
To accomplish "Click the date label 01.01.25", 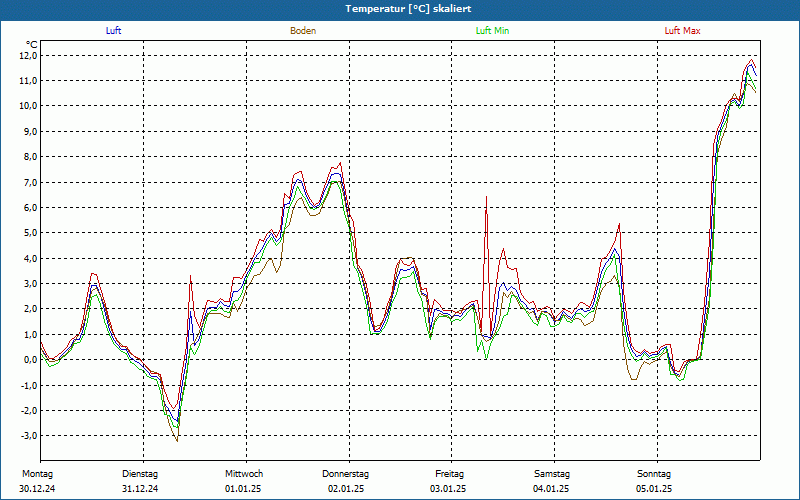I will click(x=244, y=488).
